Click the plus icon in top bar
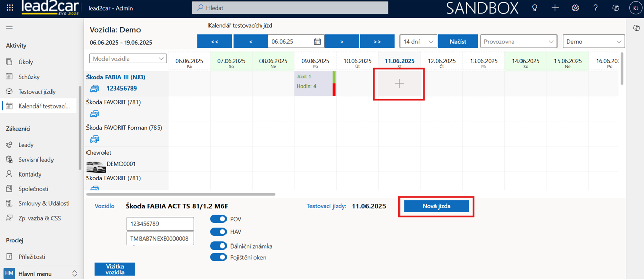The height and width of the screenshot is (279, 644). pyautogui.click(x=555, y=8)
